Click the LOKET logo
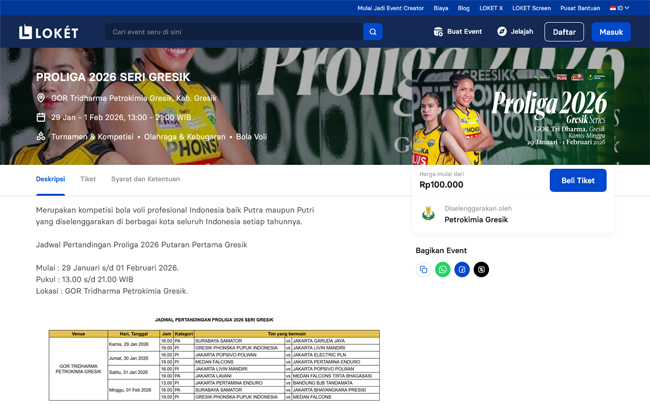This screenshot has height=404, width=650. click(49, 32)
